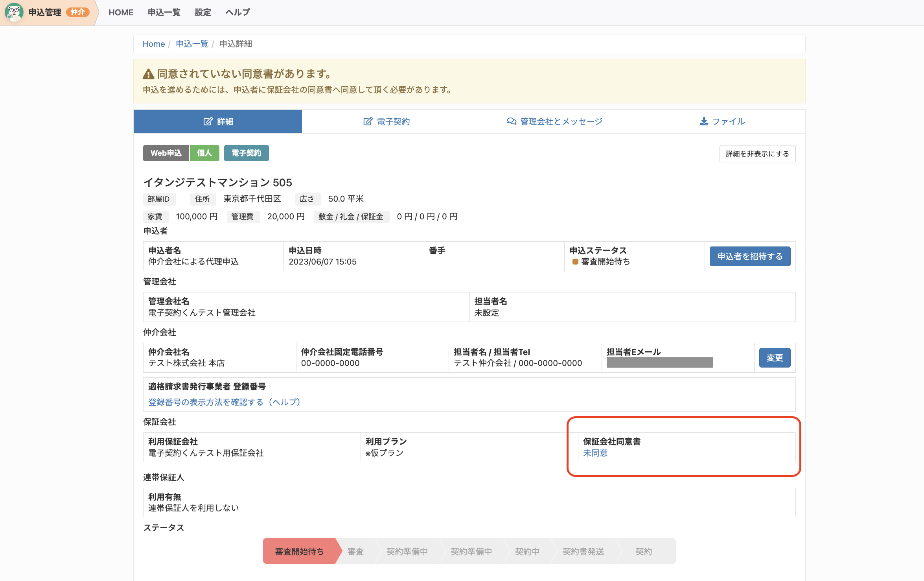Switch to the 電子契約 tab
Image resolution: width=924 pixels, height=581 pixels.
(x=386, y=121)
